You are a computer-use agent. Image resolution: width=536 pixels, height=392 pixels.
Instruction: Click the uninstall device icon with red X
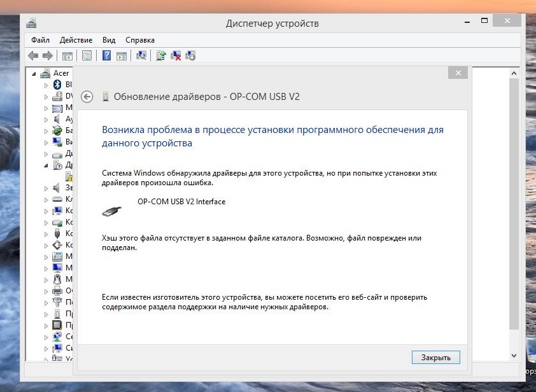pos(176,55)
